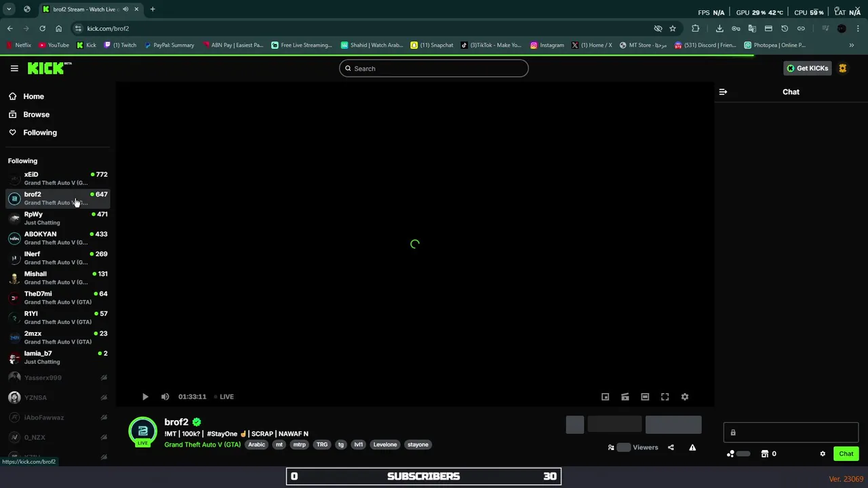The height and width of the screenshot is (488, 868).
Task: Report stream via warning triangle icon
Action: pos(692,447)
